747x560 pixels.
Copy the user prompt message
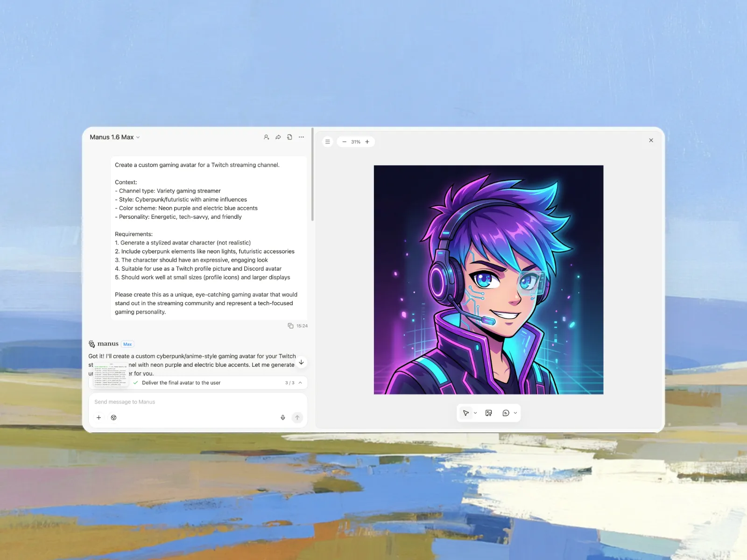point(290,326)
